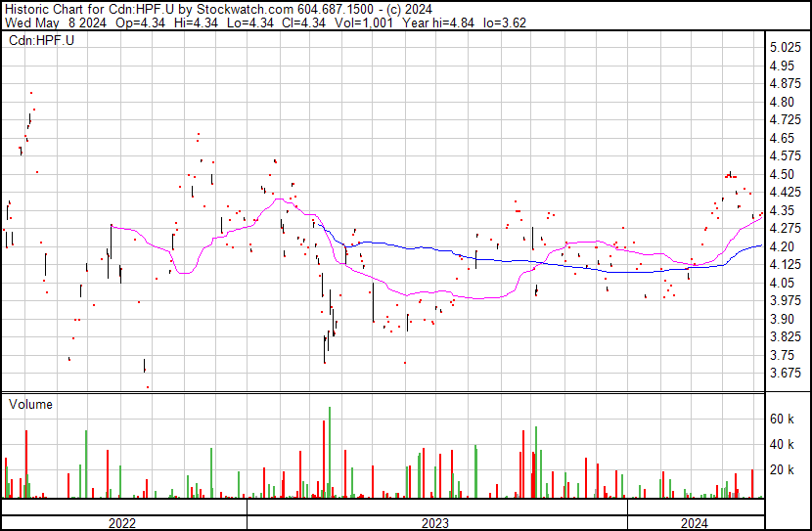This screenshot has height=531, width=812.
Task: Click the 3.90 price axis label
Action: [782, 320]
